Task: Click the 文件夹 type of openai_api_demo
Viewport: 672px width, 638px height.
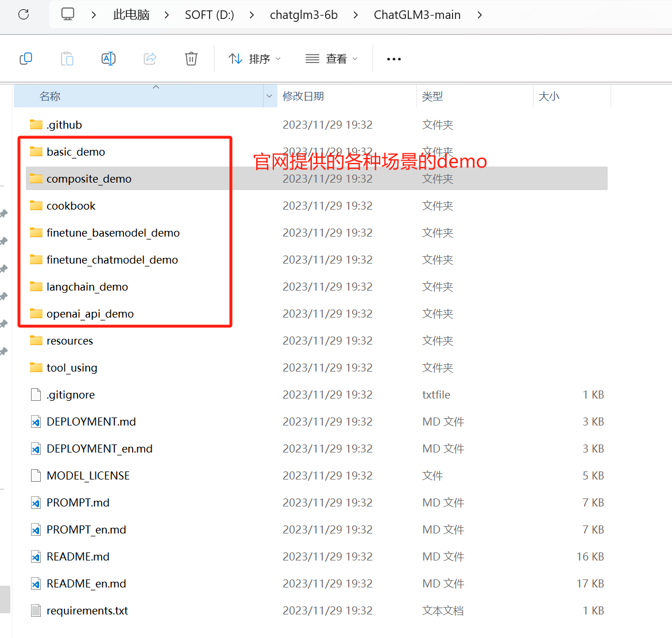Action: 438,314
